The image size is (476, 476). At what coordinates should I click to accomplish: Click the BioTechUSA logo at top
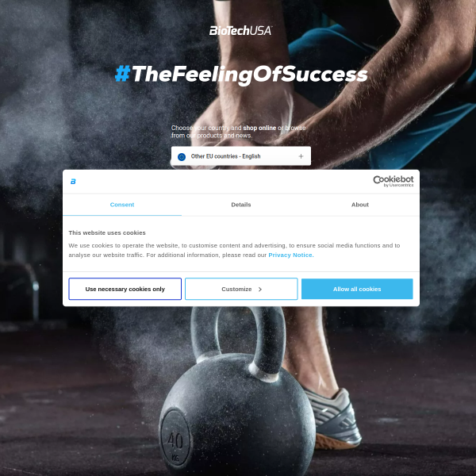(x=240, y=31)
